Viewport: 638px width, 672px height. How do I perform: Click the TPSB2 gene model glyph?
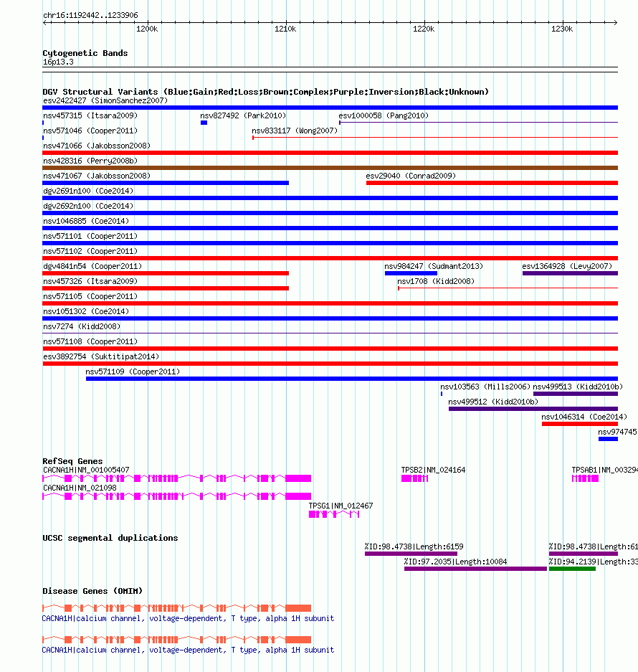[x=414, y=478]
